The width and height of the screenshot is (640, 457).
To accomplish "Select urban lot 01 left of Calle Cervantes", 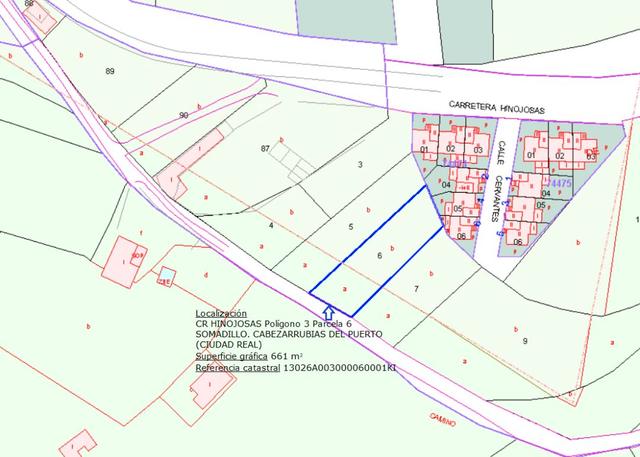I will (424, 150).
